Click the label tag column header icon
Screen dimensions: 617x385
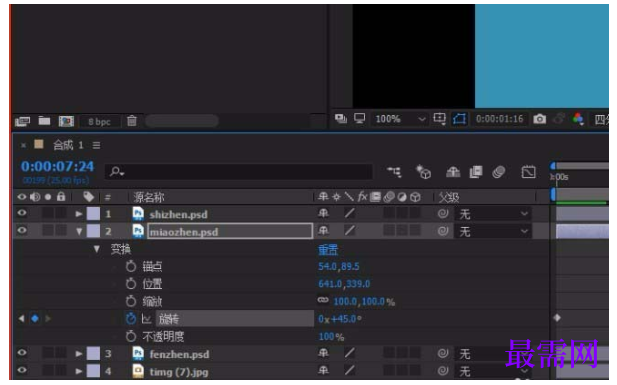coord(89,196)
